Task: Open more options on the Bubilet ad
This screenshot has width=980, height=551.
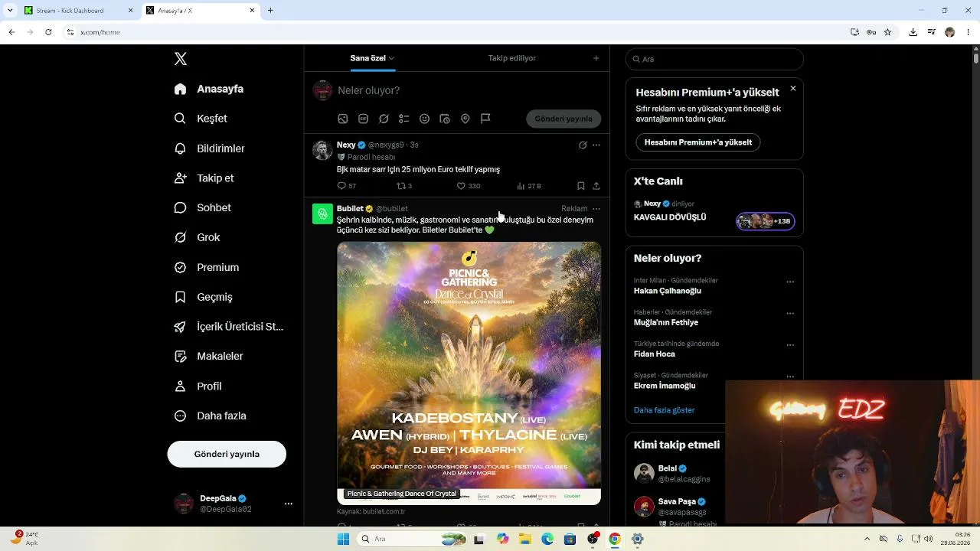Action: pos(596,208)
